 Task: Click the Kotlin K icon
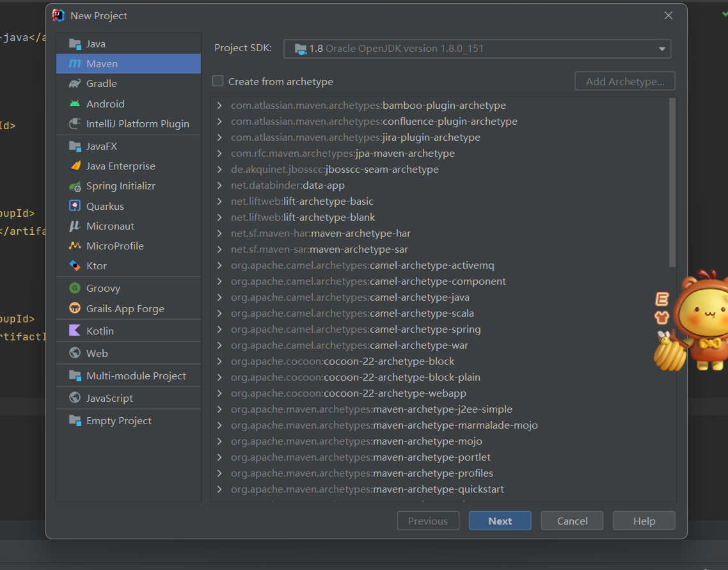(75, 331)
